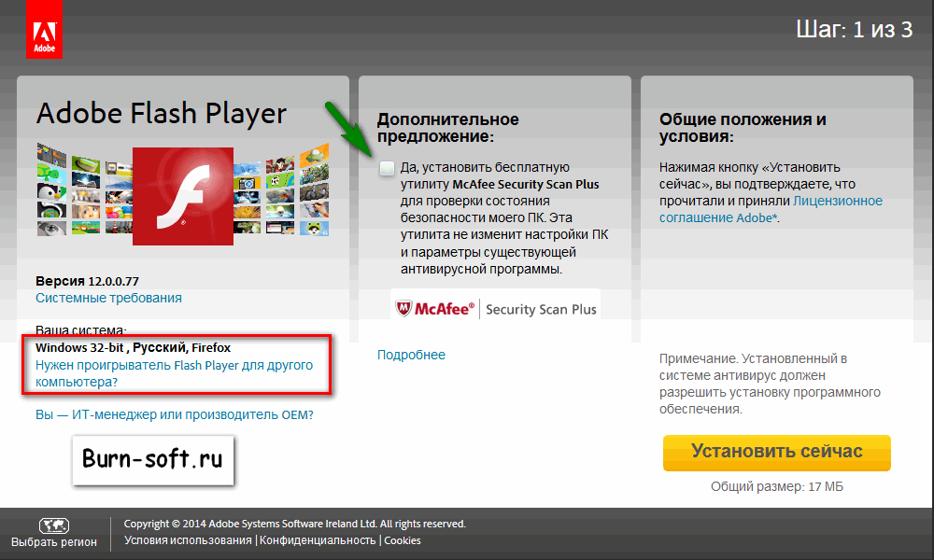934x560 pixels.
Task: Click the McAfee Security Scan Plus banner
Action: coord(496,309)
